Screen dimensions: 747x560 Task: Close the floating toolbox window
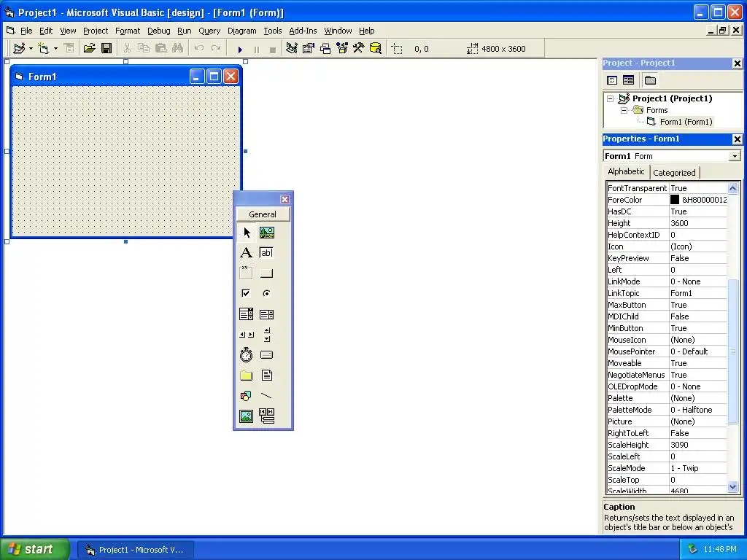285,200
